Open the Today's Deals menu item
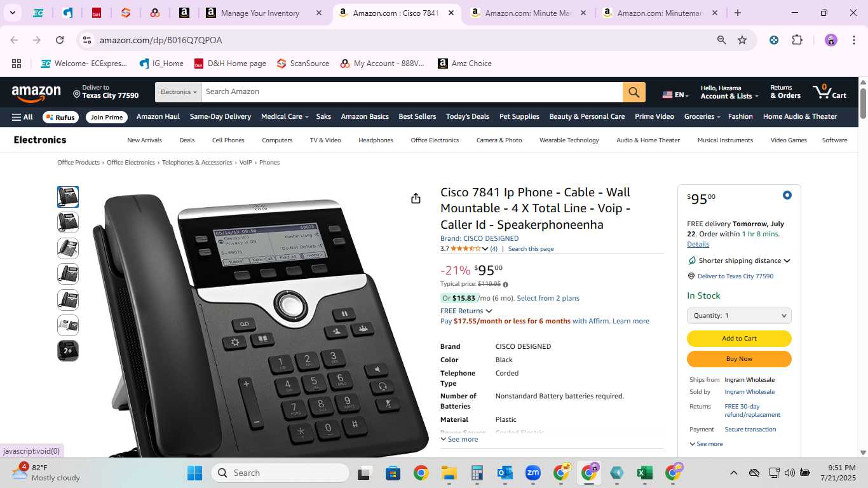 [467, 116]
